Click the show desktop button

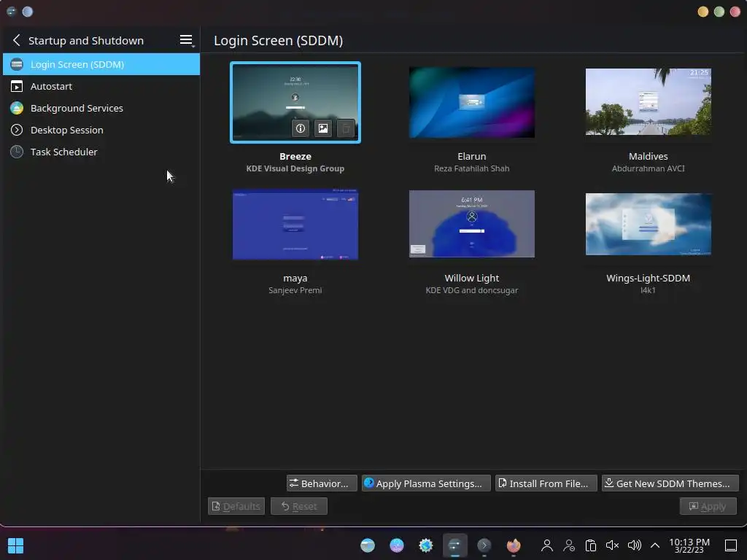731,545
